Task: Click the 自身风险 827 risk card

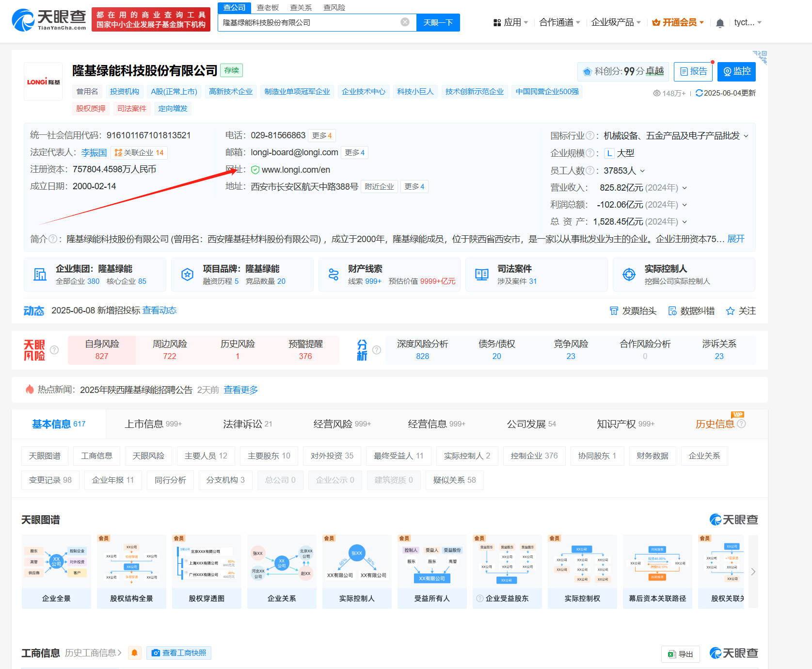Action: (x=102, y=350)
